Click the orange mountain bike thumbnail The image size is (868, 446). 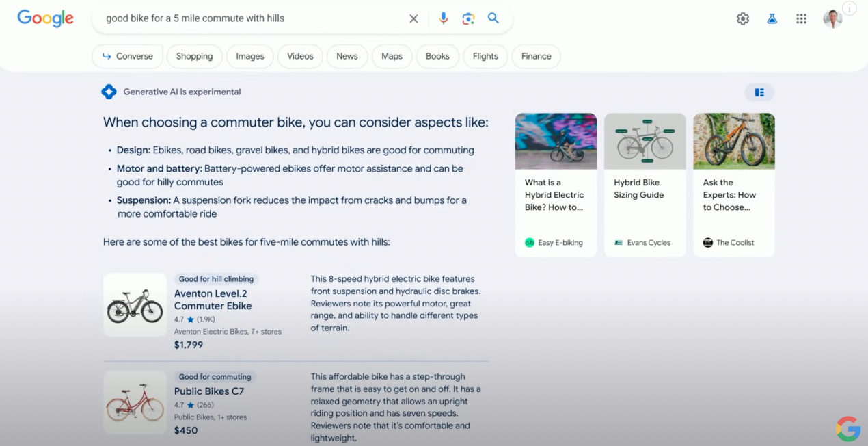pyautogui.click(x=734, y=141)
